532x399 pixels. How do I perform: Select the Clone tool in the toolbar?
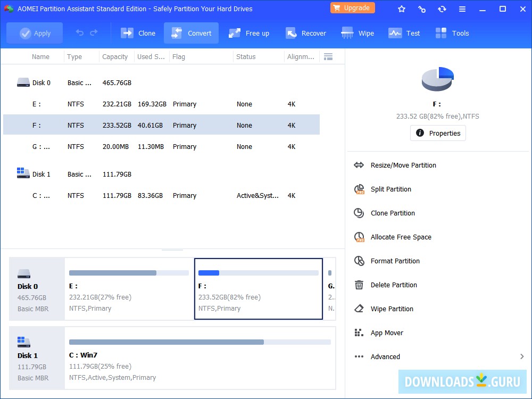point(138,32)
